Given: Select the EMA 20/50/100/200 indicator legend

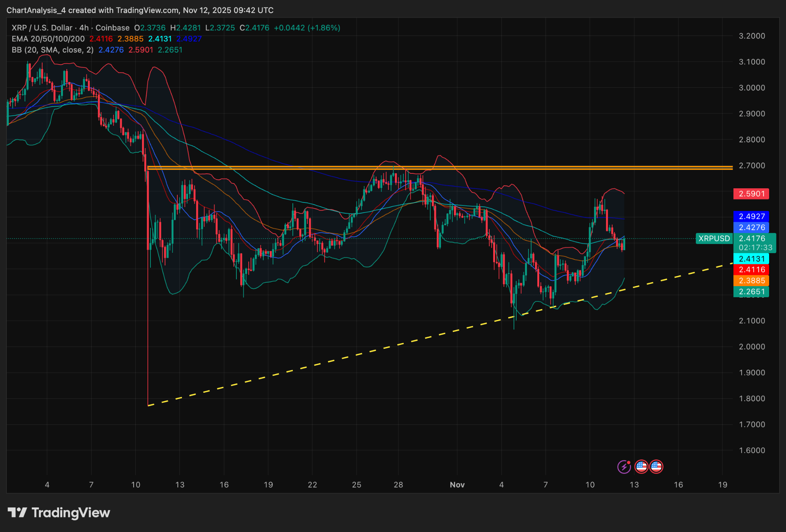Looking at the screenshot, I should [x=48, y=39].
